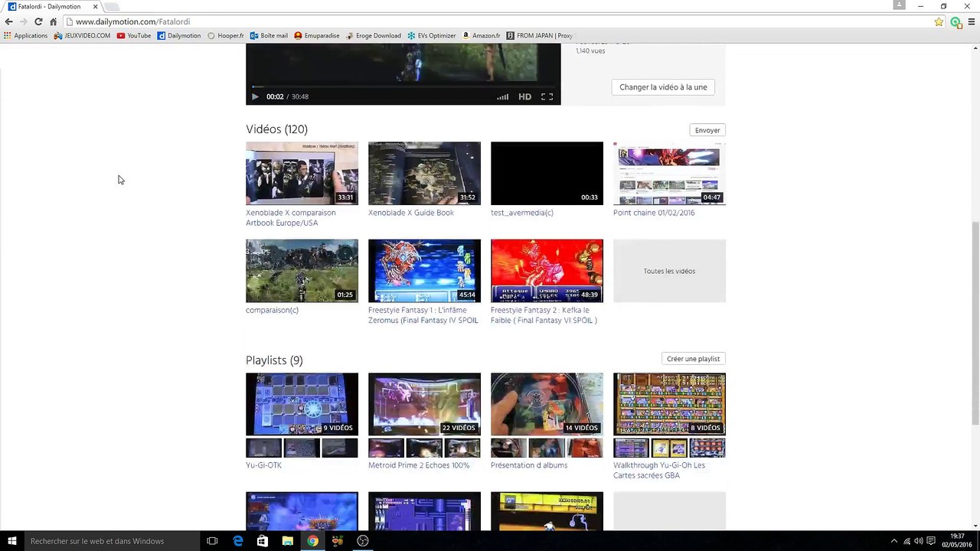Click the browser forward arrow
The width and height of the screenshot is (980, 551).
(x=24, y=21)
